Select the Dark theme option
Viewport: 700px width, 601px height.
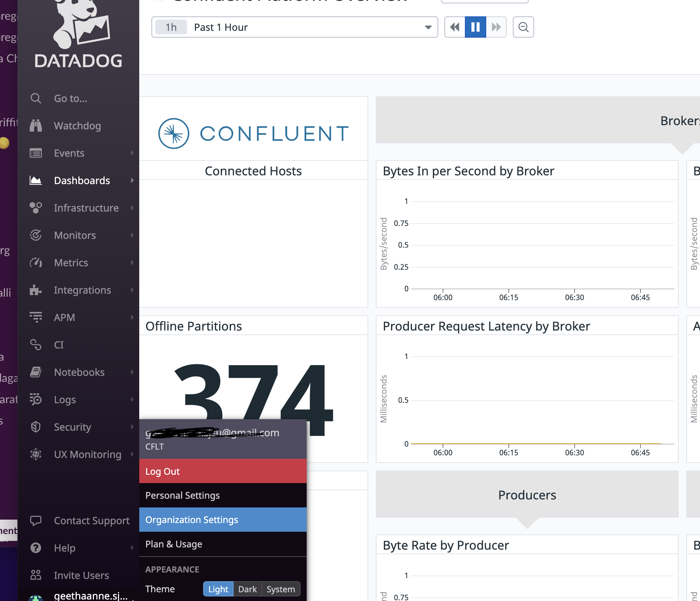247,589
